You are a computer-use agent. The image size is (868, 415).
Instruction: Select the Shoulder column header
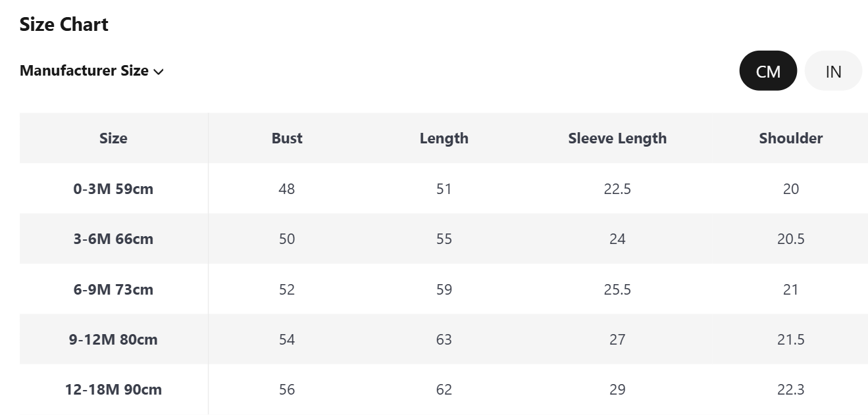coord(791,138)
